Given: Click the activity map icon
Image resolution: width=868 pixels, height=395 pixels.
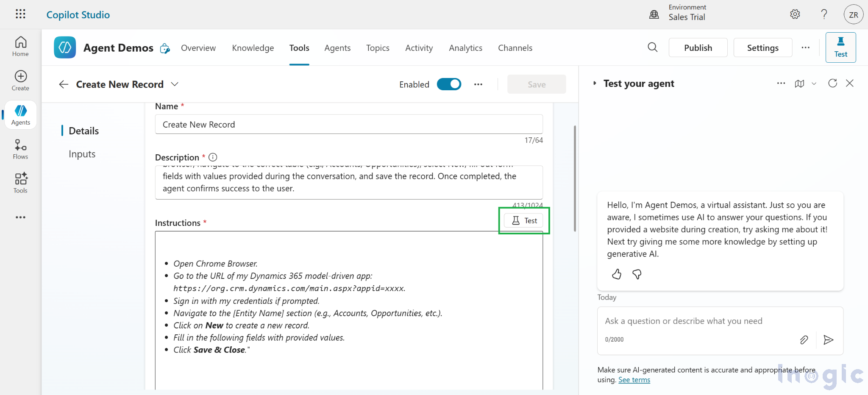Looking at the screenshot, I should coord(799,83).
